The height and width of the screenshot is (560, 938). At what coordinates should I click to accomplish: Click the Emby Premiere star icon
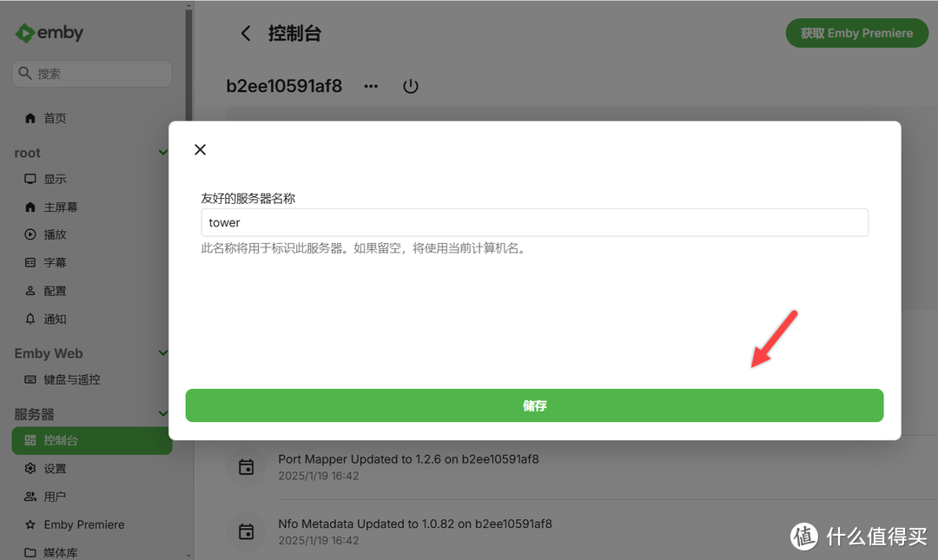pyautogui.click(x=30, y=524)
